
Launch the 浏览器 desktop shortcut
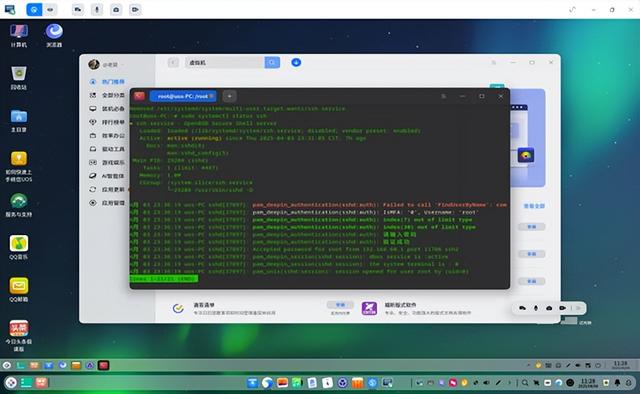pyautogui.click(x=54, y=35)
